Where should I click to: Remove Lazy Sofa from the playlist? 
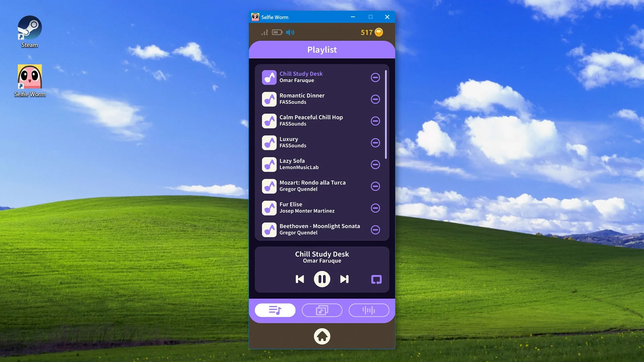click(375, 165)
